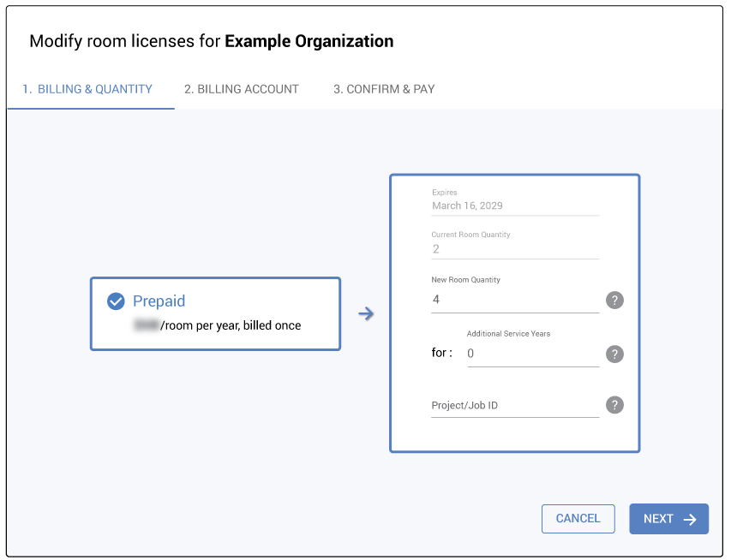
Task: Click into the Project/Job ID field
Action: coord(514,405)
